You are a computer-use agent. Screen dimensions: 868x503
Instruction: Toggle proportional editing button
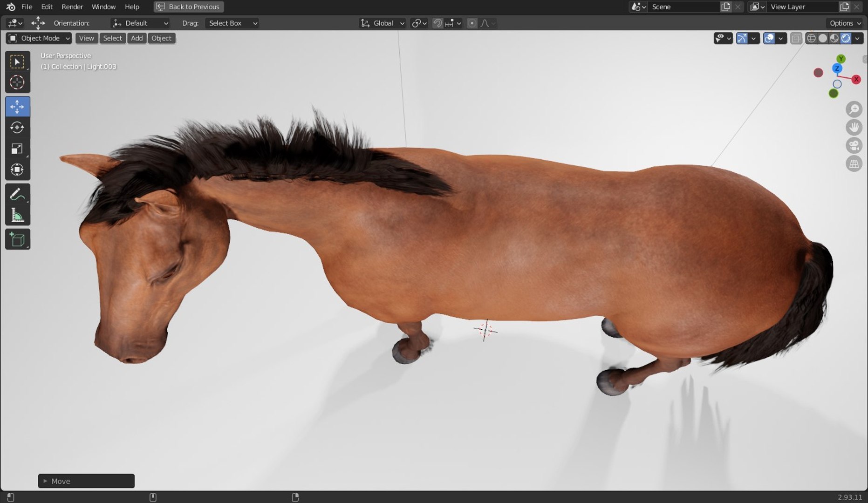click(x=472, y=23)
